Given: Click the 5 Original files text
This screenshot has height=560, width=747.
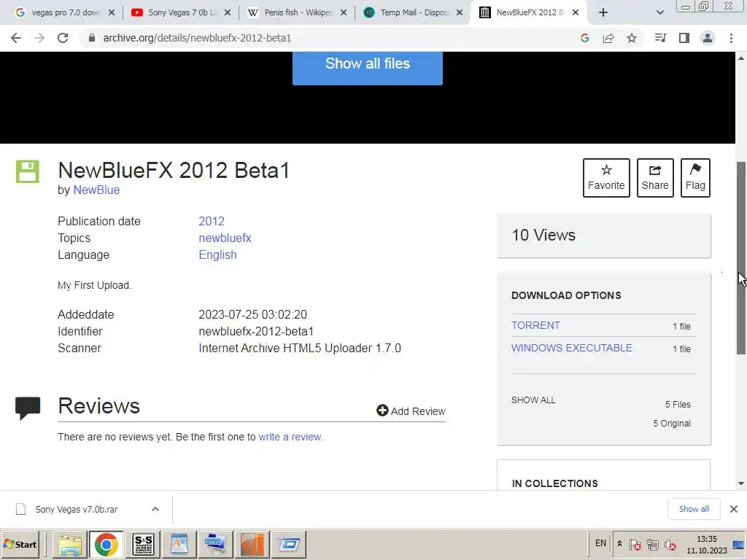Looking at the screenshot, I should (672, 424).
